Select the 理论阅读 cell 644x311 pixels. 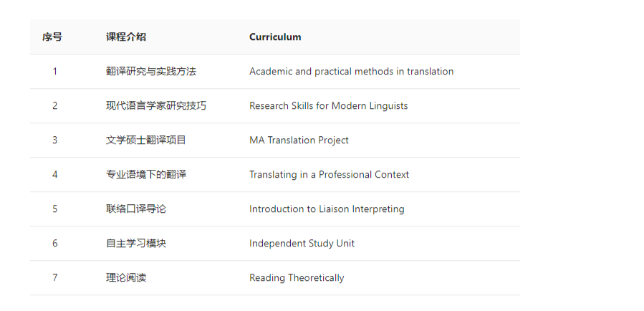[126, 278]
